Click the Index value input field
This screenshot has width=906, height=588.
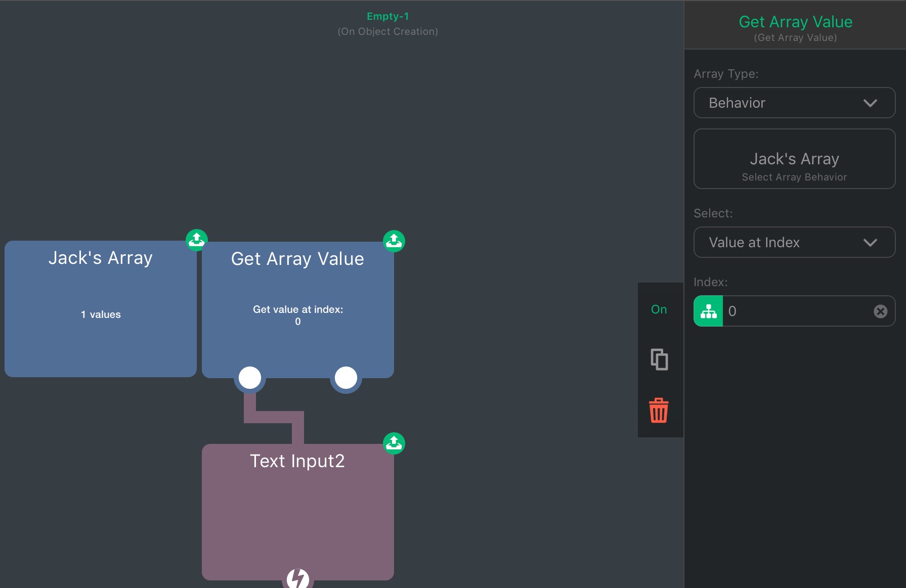click(797, 311)
